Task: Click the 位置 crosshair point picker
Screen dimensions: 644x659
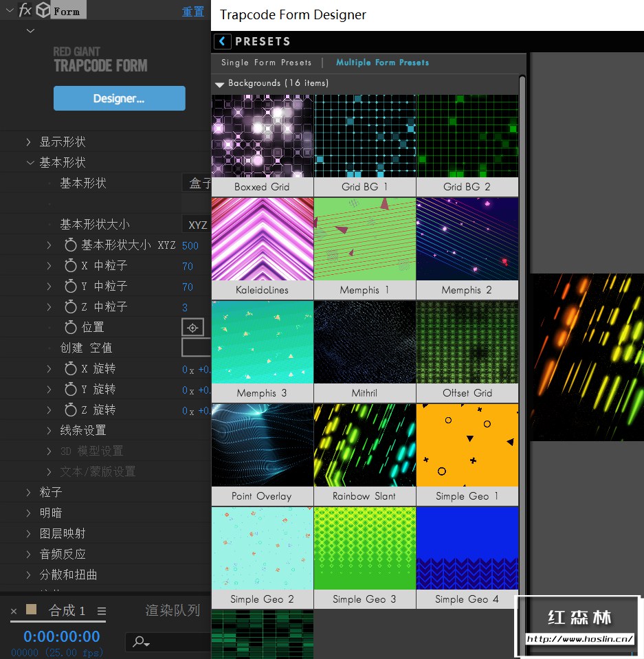Action: [193, 327]
